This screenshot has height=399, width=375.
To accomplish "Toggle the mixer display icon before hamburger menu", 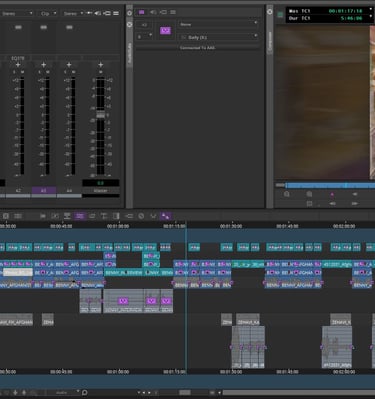I will tap(107, 13).
